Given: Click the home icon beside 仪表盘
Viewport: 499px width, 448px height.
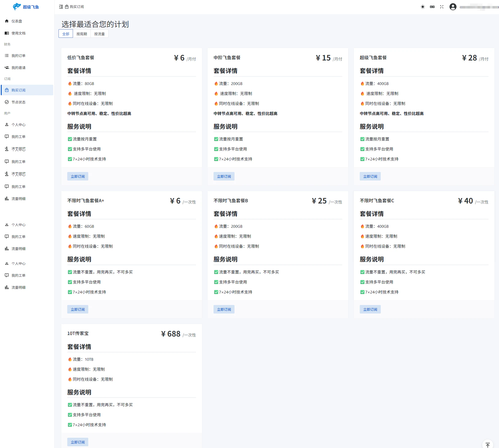Looking at the screenshot, I should (x=7, y=21).
